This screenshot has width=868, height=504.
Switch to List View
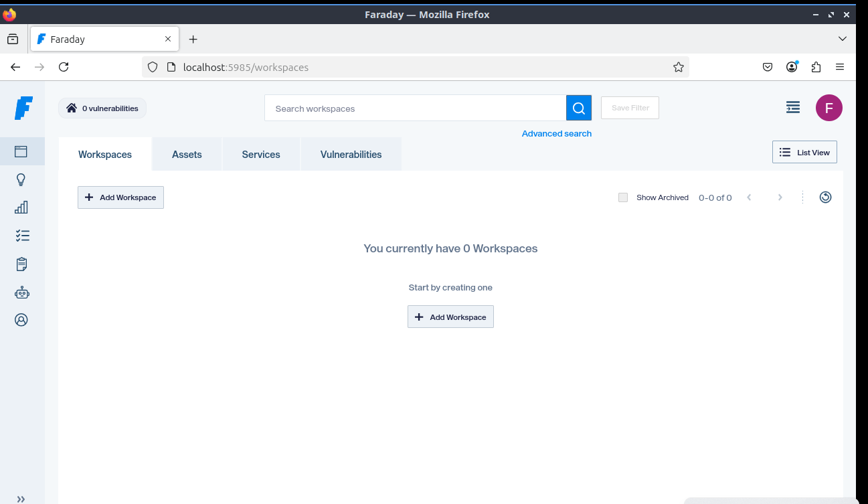point(804,152)
